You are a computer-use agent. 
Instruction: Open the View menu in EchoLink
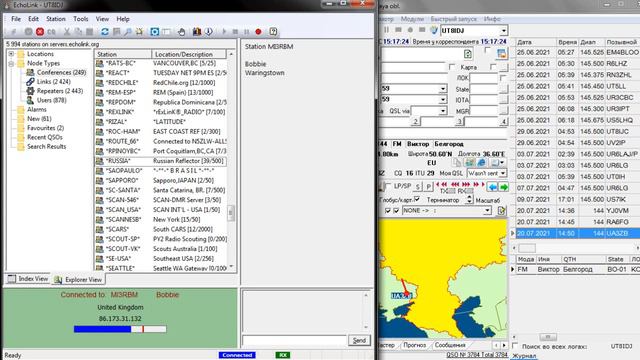102,19
